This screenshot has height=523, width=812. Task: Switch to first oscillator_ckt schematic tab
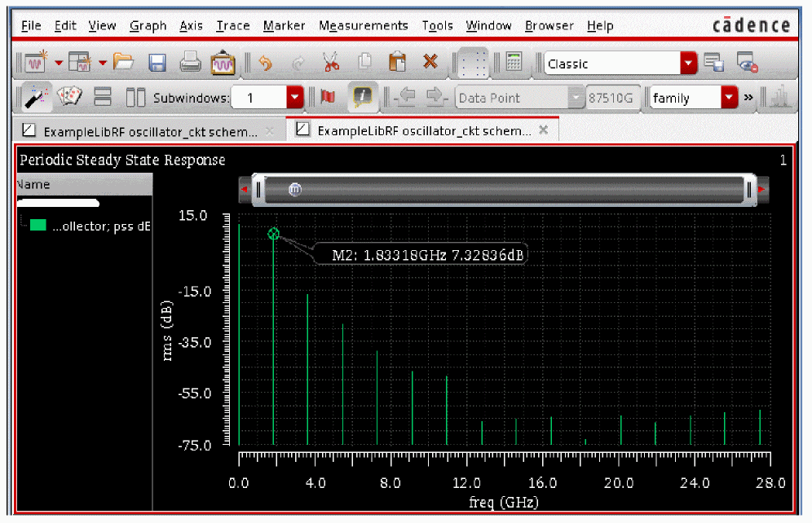[148, 130]
